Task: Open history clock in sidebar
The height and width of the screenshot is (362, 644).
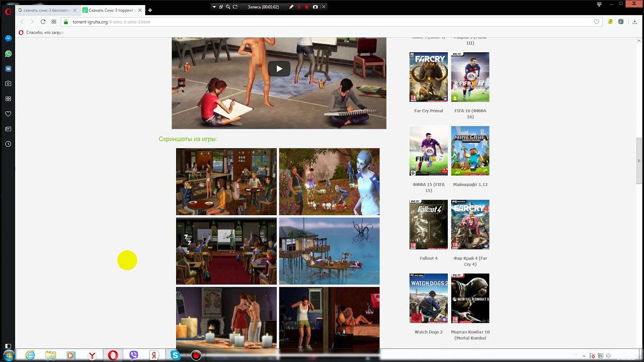Action: click(x=8, y=144)
